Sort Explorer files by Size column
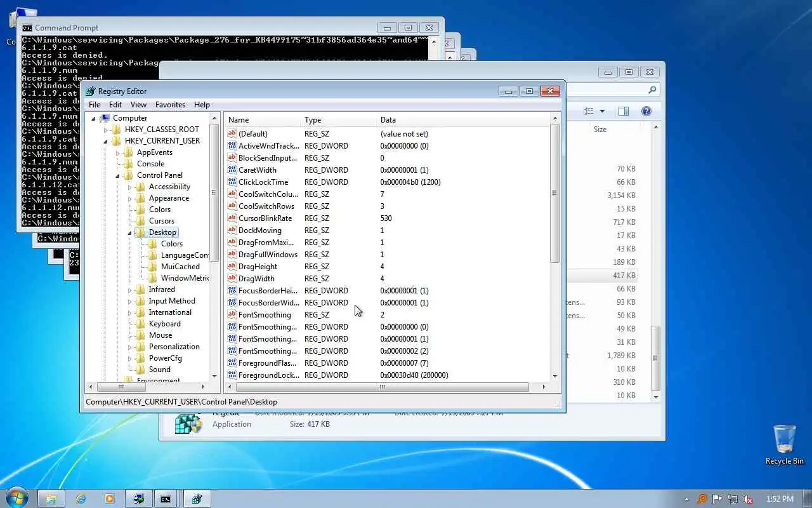 (600, 130)
